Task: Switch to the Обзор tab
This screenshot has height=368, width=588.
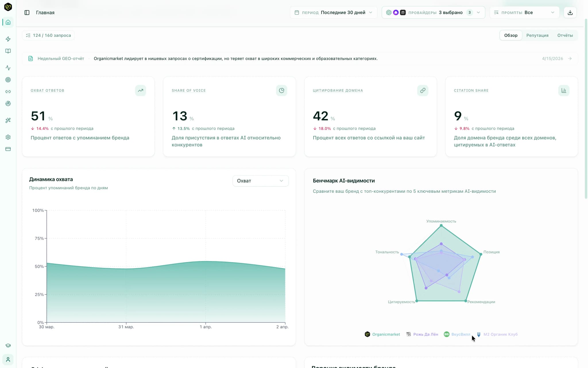Action: 511,35
